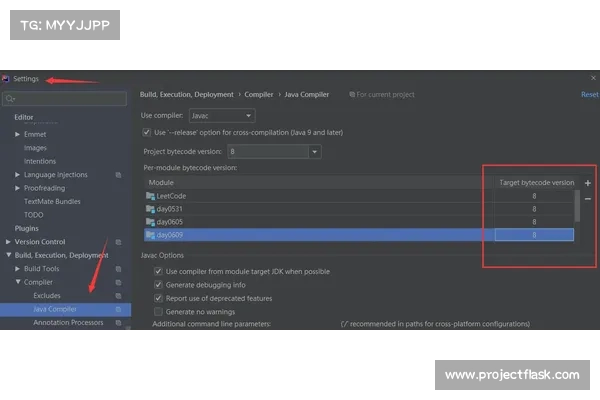
Task: Click Build, Execution, Deployment breadcrumb
Action: 186,95
